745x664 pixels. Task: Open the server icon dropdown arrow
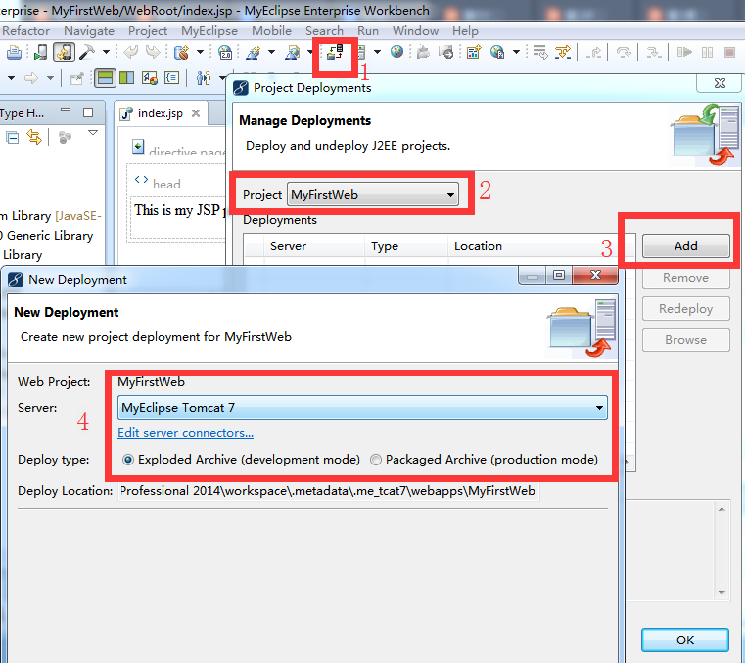[x=377, y=52]
